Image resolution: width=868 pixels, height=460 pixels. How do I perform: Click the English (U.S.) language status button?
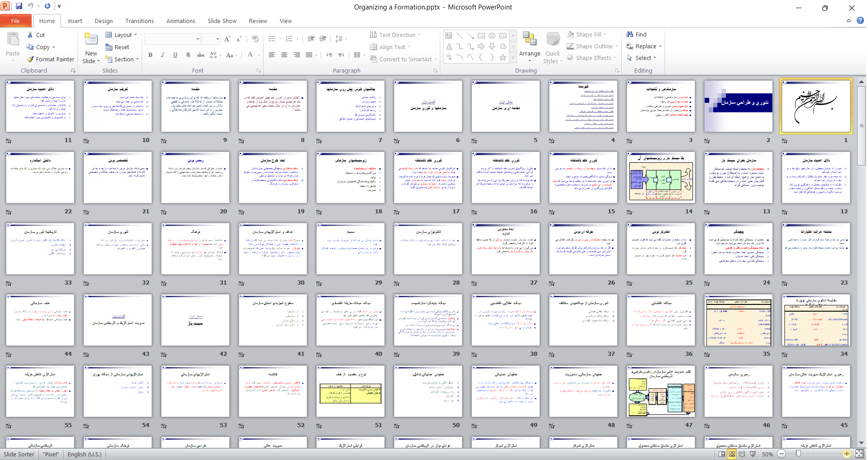click(84, 454)
